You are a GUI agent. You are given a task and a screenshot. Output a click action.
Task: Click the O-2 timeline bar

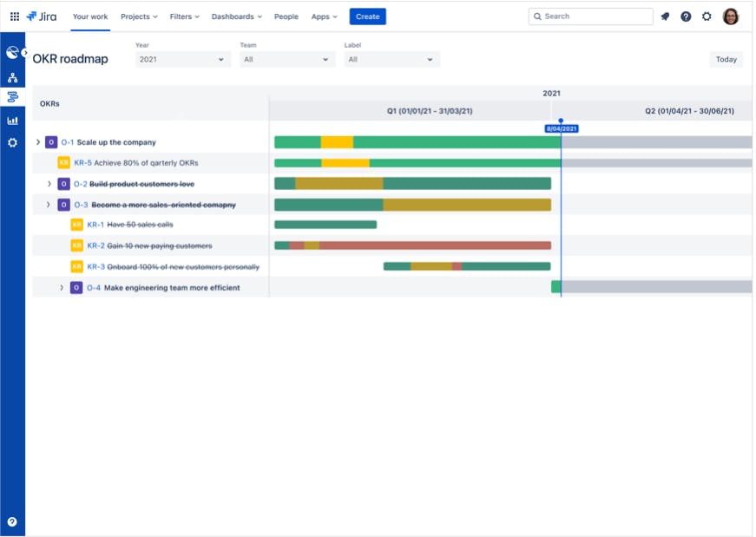412,184
